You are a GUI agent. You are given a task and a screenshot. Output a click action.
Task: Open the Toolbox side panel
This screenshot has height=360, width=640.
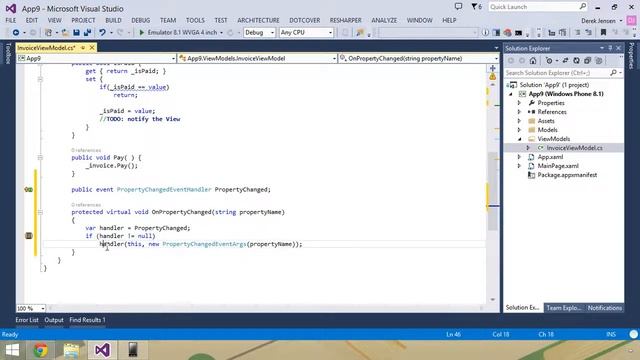click(7, 53)
